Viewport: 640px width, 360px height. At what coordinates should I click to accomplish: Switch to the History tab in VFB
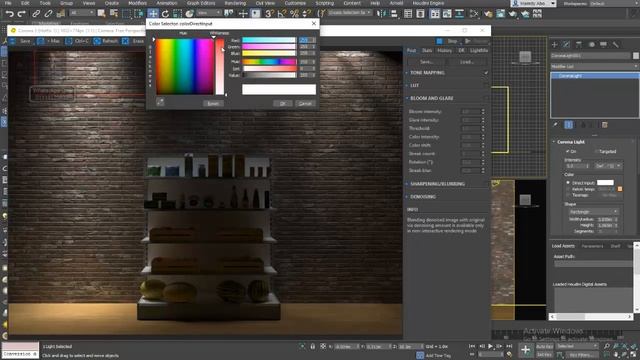444,50
